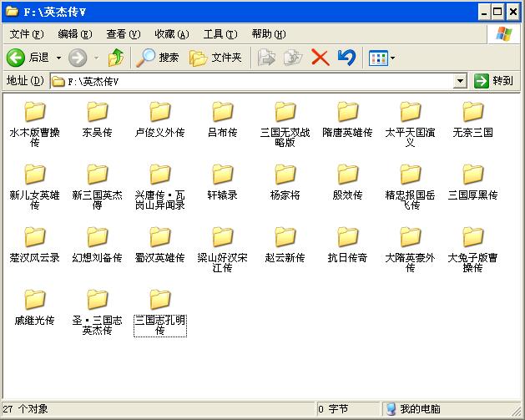This screenshot has width=525, height=420.
Task: Select the 吕布传 folder icon
Action: 222,112
